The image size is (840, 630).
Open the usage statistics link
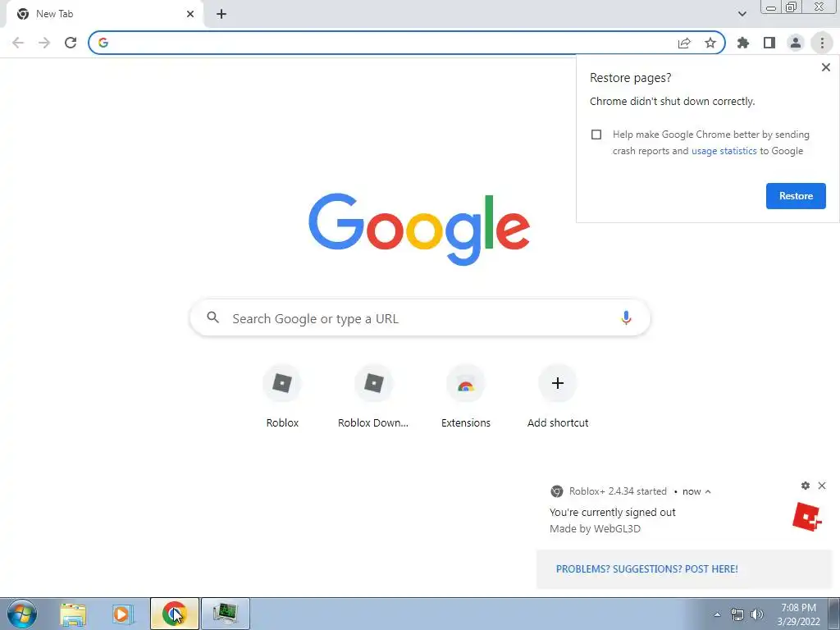[724, 151]
